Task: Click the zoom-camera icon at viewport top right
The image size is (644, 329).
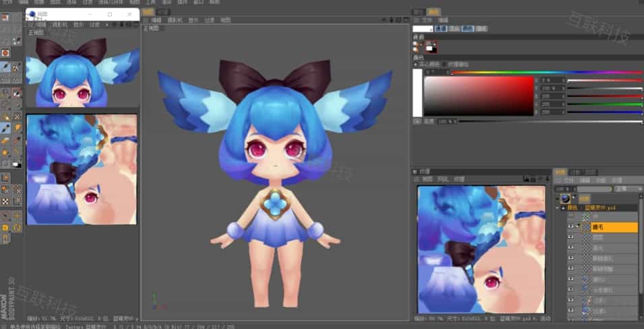Action: 392,20
